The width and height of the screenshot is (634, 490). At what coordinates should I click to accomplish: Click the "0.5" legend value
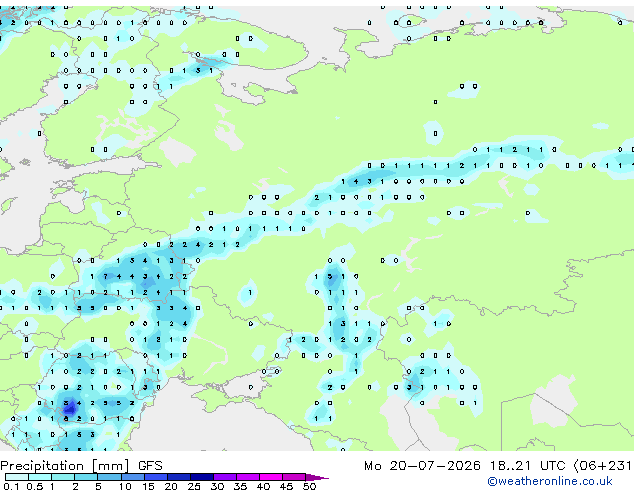pyautogui.click(x=34, y=486)
